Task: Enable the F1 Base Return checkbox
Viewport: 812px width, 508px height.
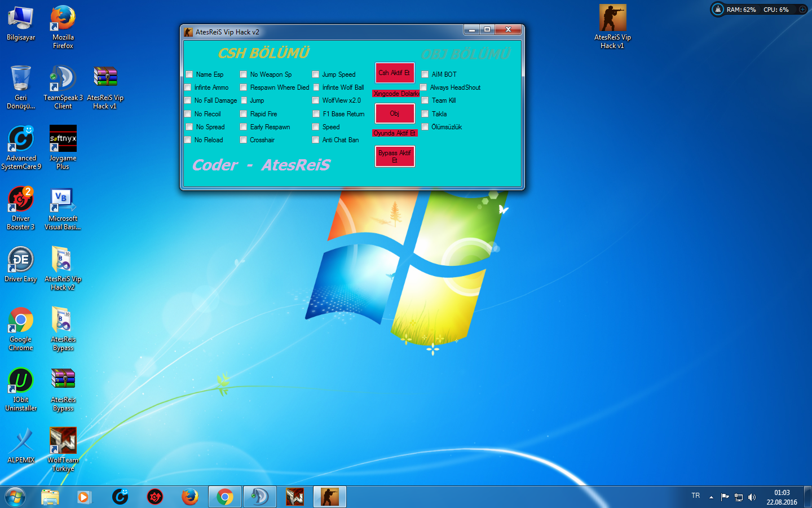Action: tap(316, 113)
